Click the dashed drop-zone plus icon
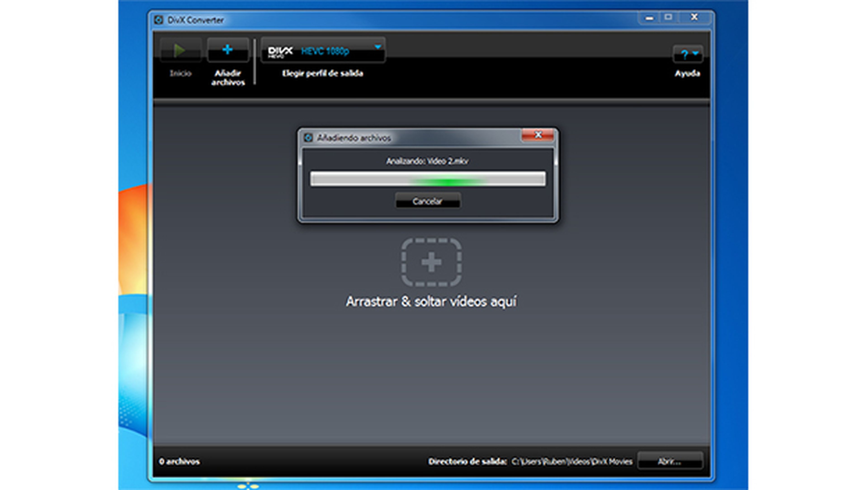 (431, 262)
